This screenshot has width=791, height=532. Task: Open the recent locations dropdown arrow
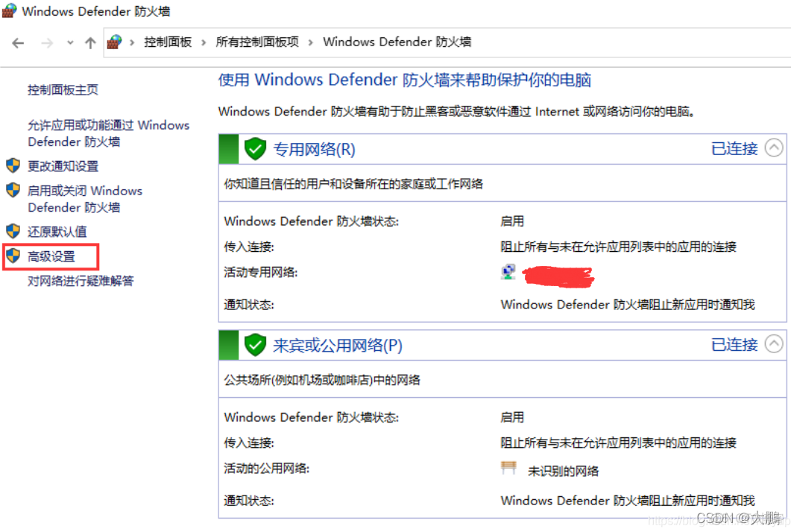point(70,43)
